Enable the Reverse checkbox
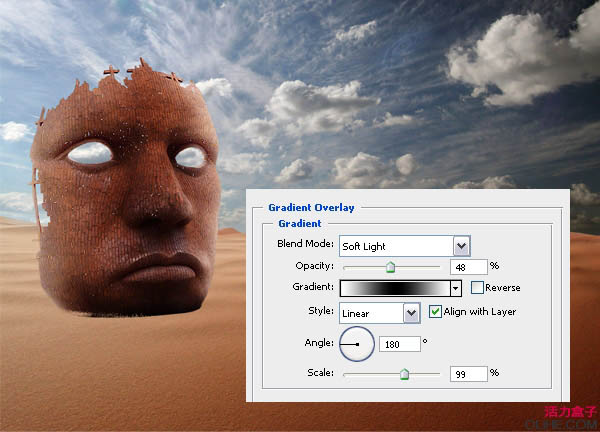 tap(477, 288)
